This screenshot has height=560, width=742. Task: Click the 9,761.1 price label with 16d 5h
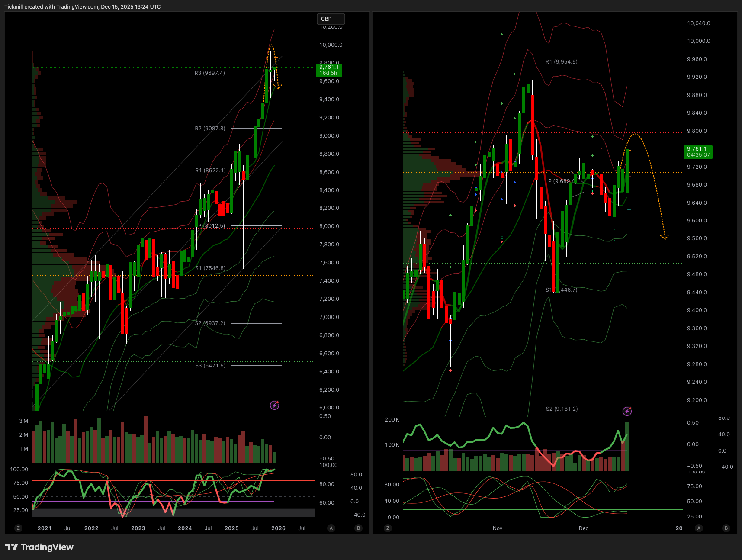click(329, 70)
